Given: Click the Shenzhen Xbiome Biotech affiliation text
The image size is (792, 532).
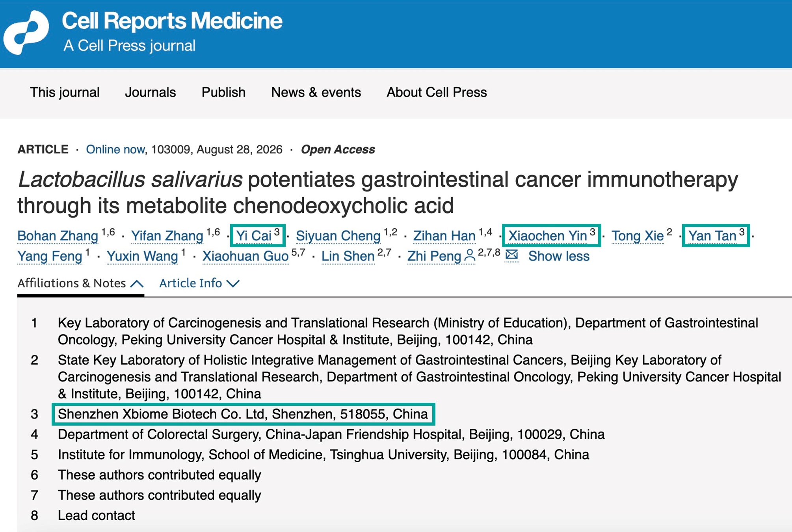Looking at the screenshot, I should (x=243, y=414).
